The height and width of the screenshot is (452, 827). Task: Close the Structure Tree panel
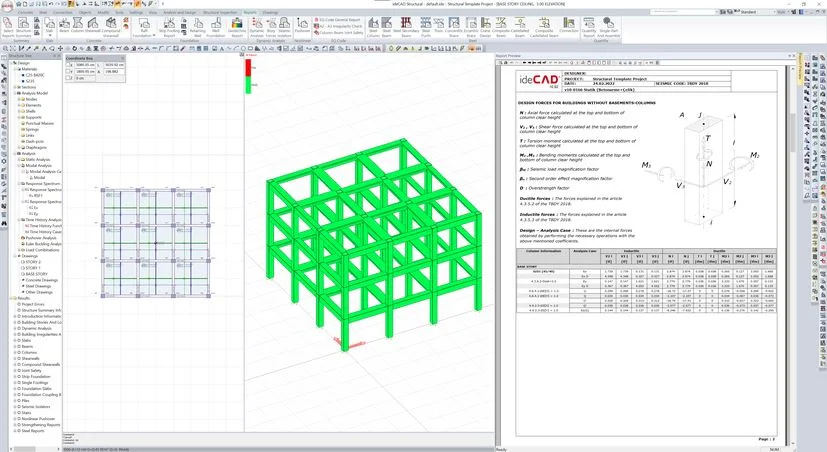[59, 55]
